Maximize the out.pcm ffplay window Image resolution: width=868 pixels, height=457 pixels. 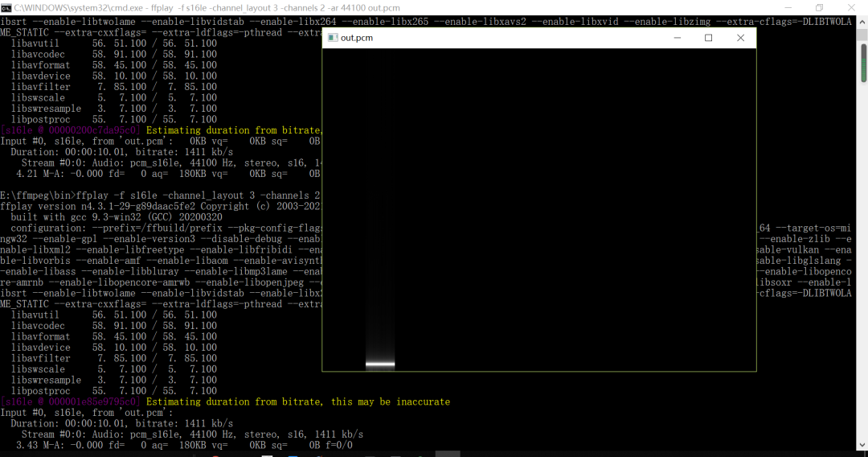click(709, 38)
